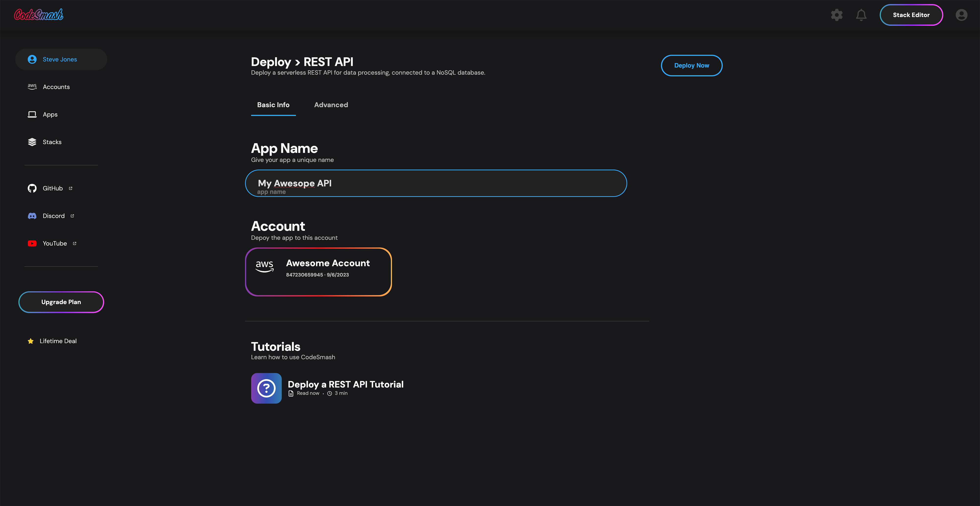Select the Awesome Account AWS card

[x=318, y=271]
